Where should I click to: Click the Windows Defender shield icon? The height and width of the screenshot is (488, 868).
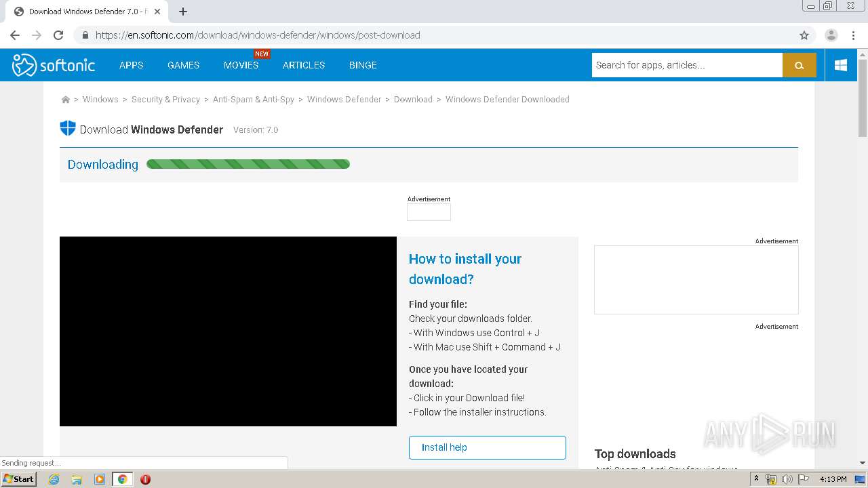tap(68, 128)
